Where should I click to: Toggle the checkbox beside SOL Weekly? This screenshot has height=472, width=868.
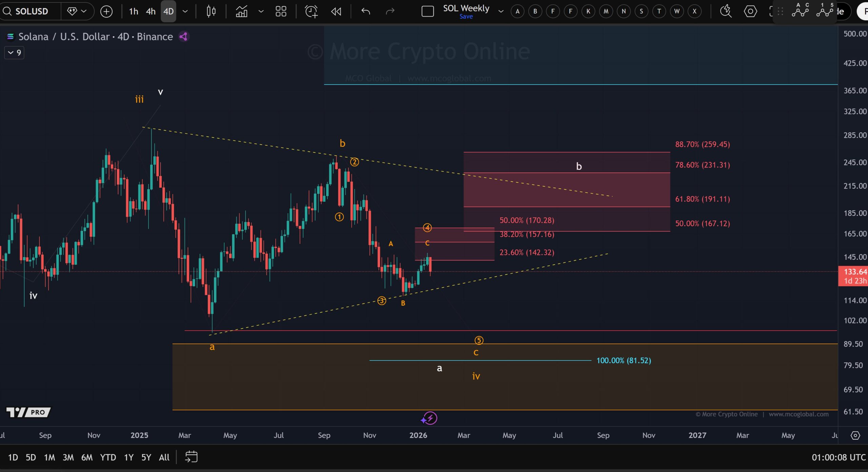pyautogui.click(x=428, y=11)
